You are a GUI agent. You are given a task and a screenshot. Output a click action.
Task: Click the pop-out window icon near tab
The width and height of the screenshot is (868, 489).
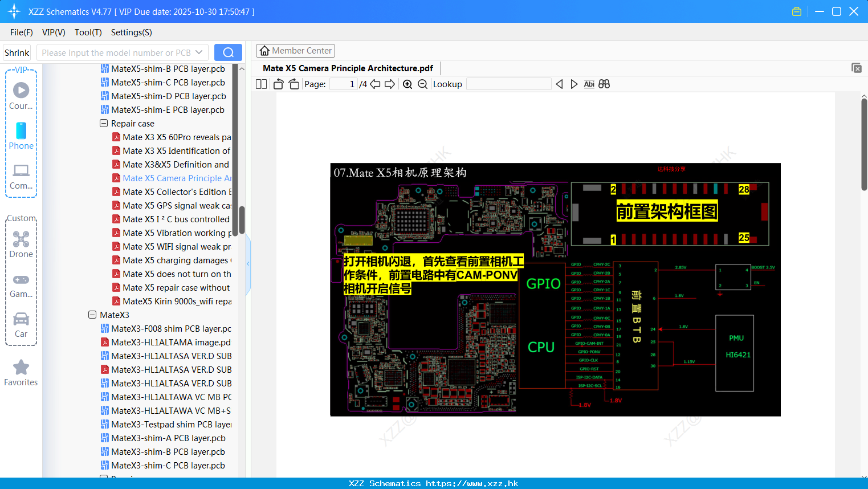pyautogui.click(x=856, y=68)
